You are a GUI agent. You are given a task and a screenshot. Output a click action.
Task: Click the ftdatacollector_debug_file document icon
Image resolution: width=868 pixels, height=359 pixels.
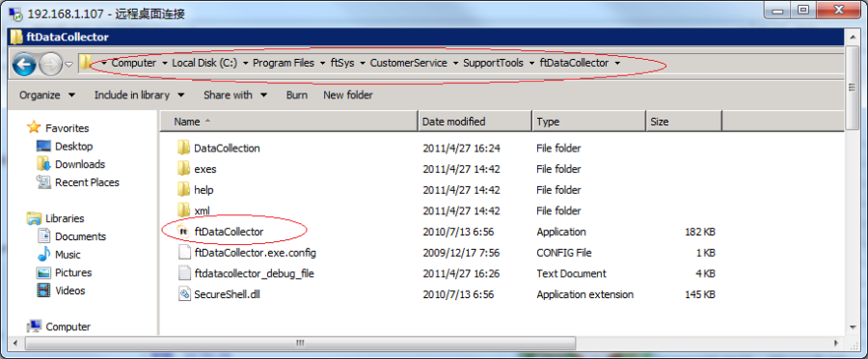tap(184, 274)
